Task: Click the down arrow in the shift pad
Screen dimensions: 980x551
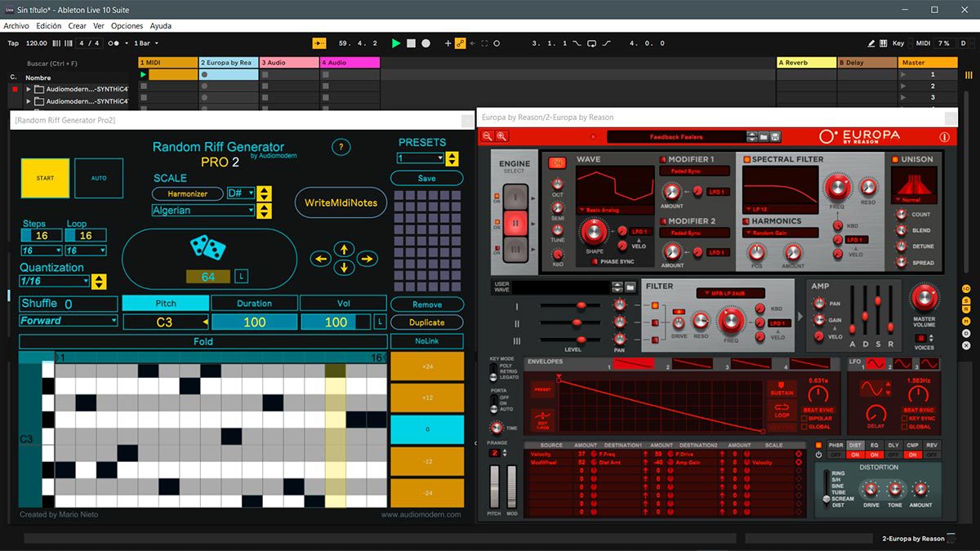Action: pyautogui.click(x=345, y=268)
